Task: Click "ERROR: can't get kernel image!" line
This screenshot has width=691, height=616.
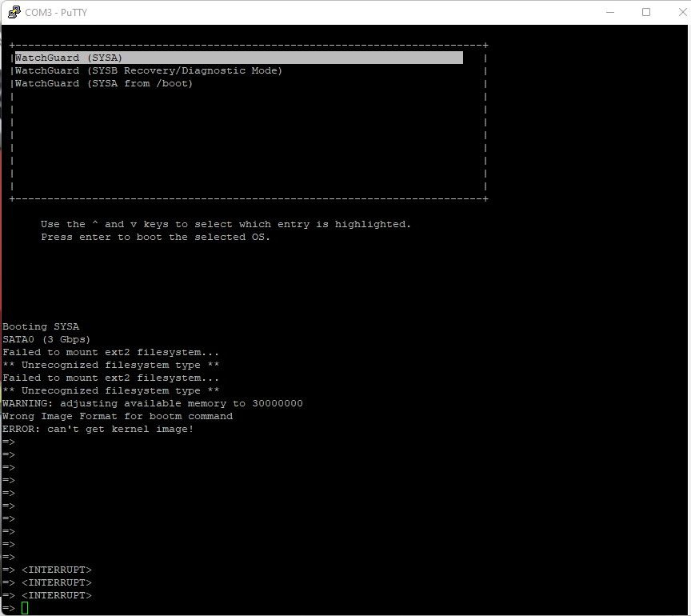Action: 98,429
